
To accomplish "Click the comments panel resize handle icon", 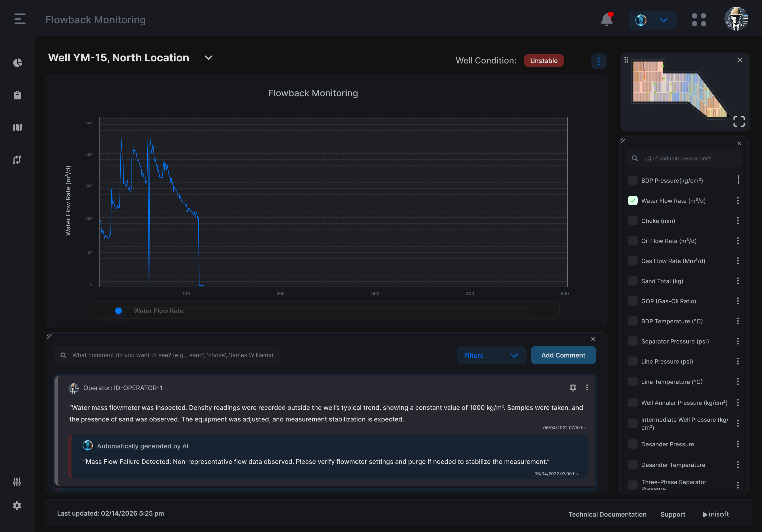I will pos(49,336).
